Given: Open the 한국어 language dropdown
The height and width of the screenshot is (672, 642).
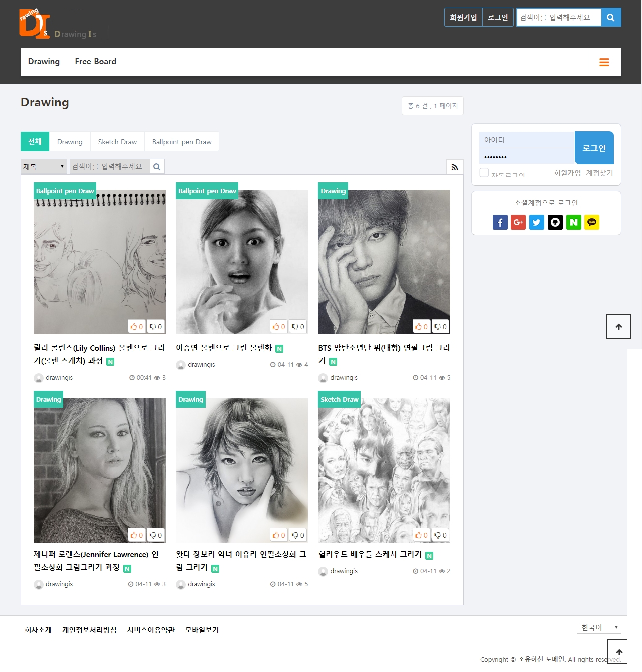Looking at the screenshot, I should tap(599, 627).
